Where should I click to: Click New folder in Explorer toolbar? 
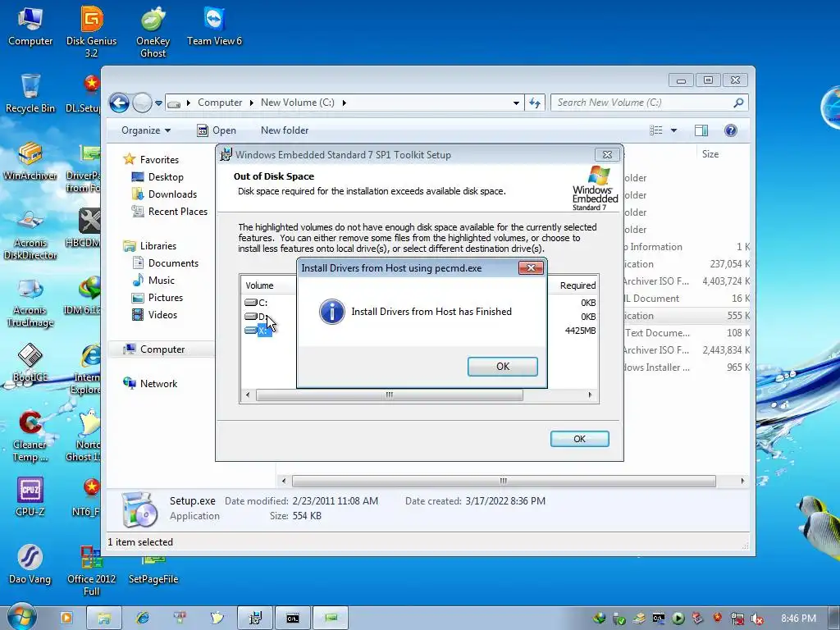tap(285, 130)
